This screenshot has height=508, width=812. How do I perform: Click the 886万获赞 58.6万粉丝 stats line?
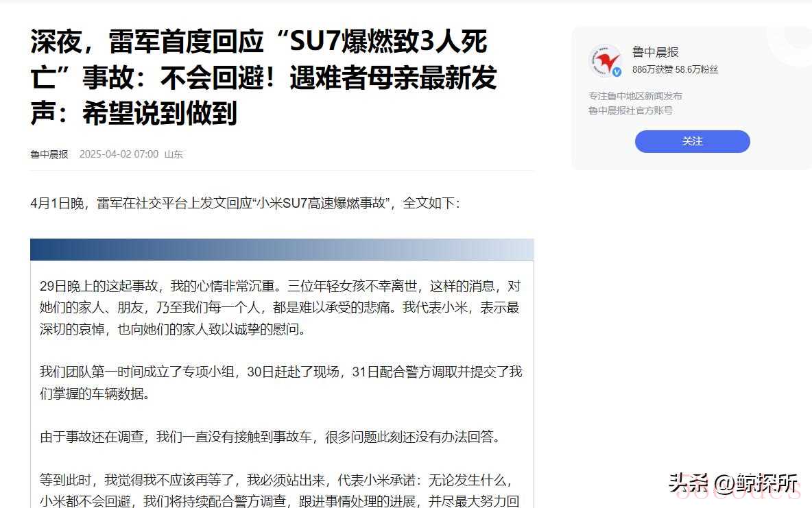tap(675, 69)
